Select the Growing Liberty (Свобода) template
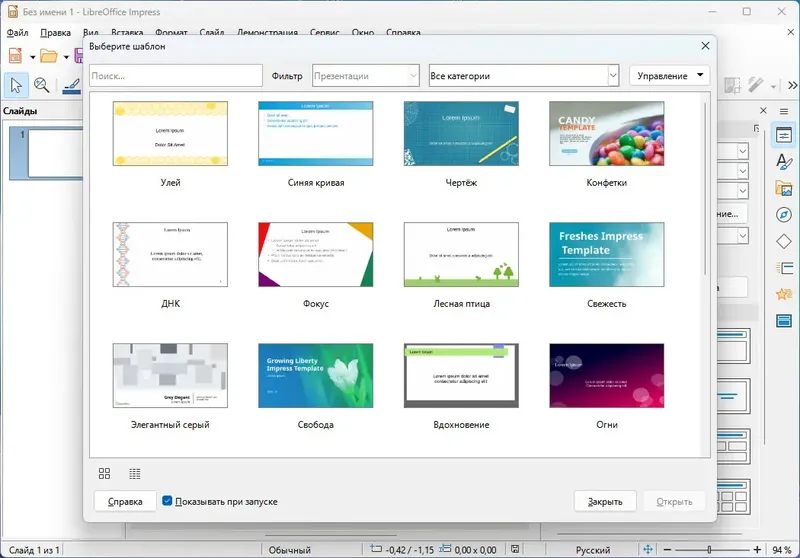The image size is (800, 558). pos(316,375)
